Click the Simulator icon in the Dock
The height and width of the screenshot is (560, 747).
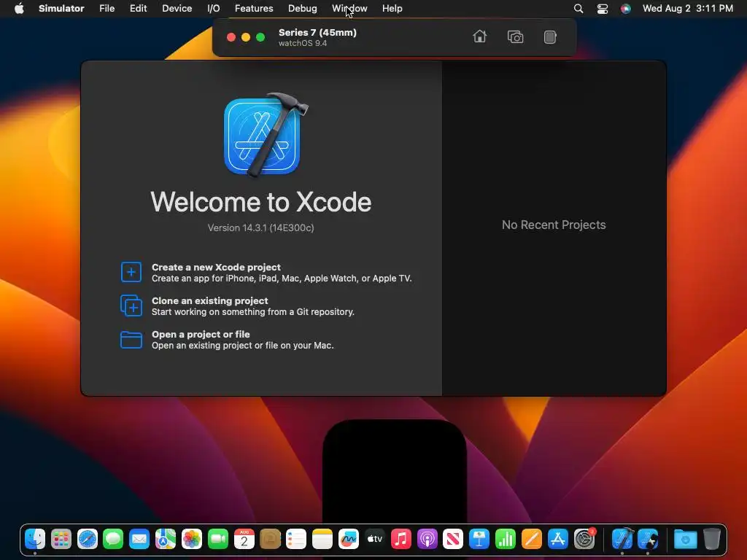click(x=649, y=539)
